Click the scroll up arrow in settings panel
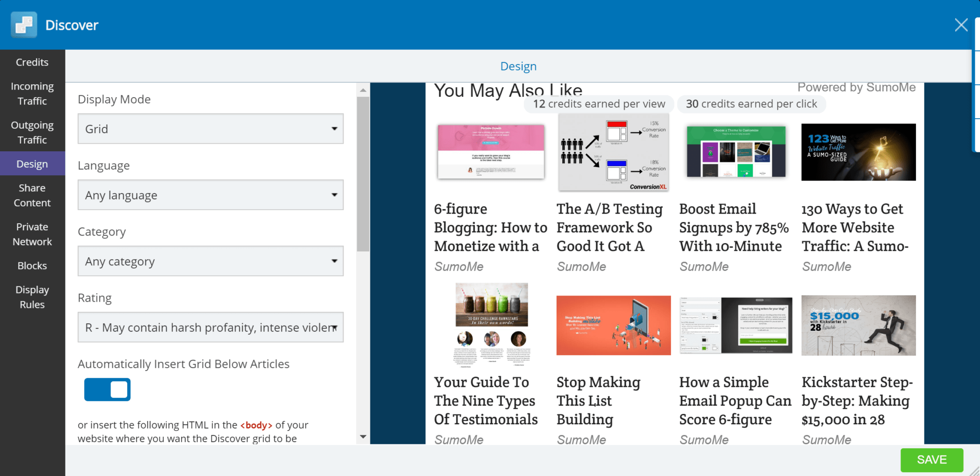The height and width of the screenshot is (476, 980). [363, 90]
